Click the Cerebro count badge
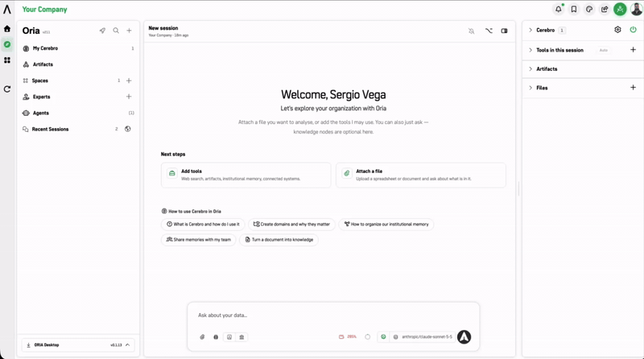 pos(562,30)
